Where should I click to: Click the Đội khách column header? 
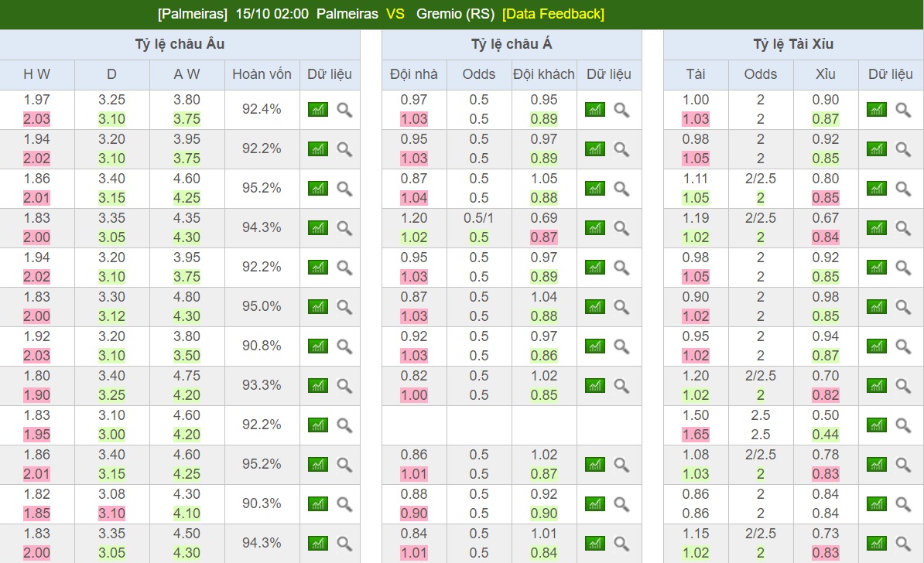[x=543, y=74]
